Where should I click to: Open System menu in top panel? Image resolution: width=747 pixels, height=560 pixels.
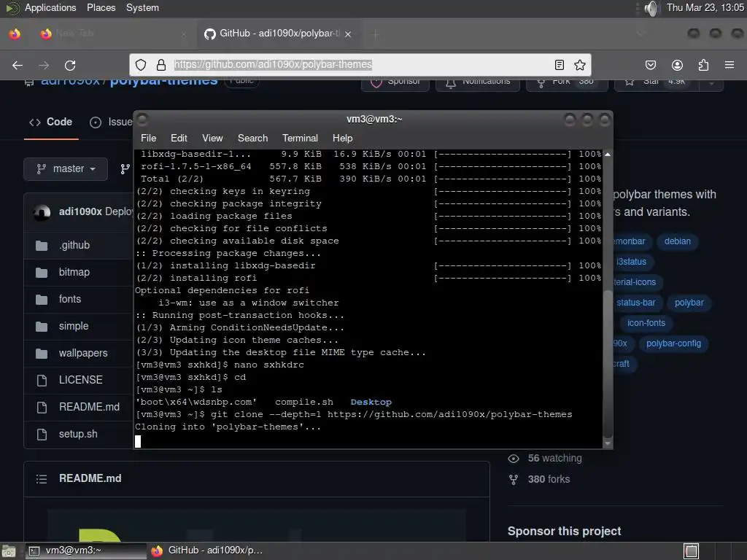(142, 7)
